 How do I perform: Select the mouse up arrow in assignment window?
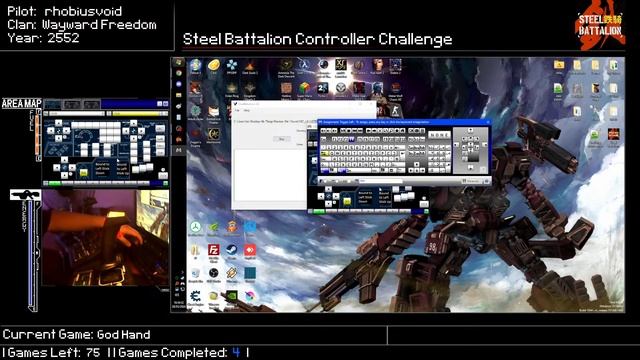(x=470, y=130)
